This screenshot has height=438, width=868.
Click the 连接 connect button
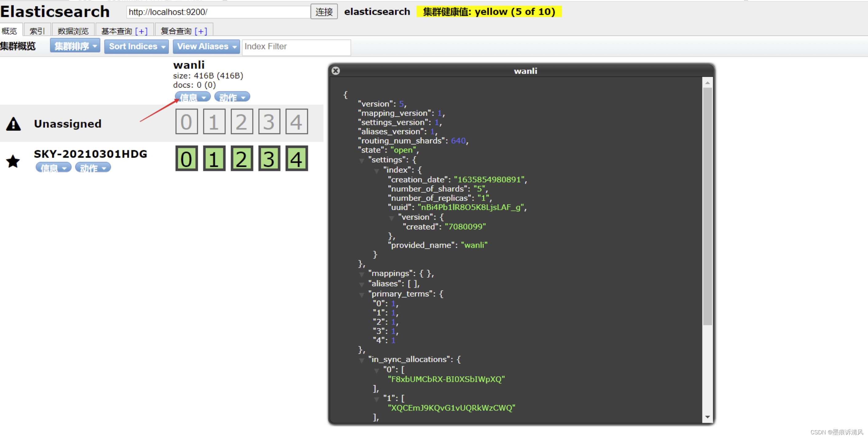tap(324, 12)
